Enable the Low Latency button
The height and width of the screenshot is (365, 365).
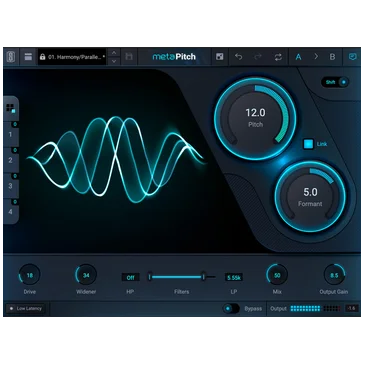tap(25, 309)
